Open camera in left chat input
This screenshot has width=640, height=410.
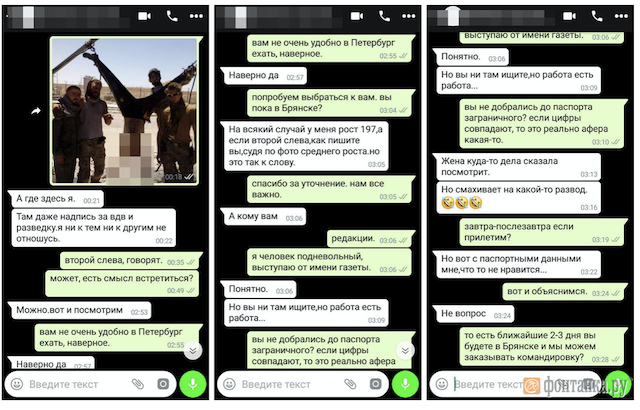pyautogui.click(x=163, y=384)
